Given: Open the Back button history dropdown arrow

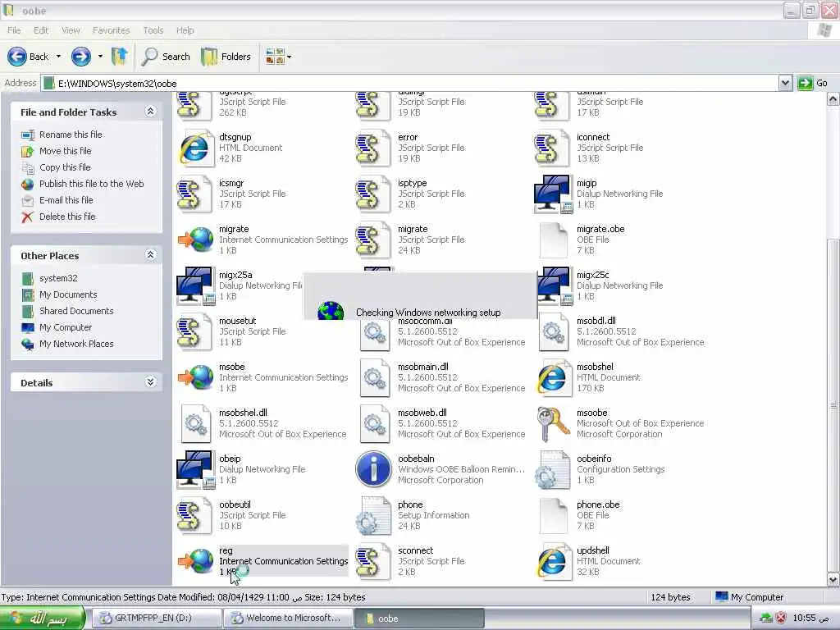Looking at the screenshot, I should pyautogui.click(x=58, y=57).
